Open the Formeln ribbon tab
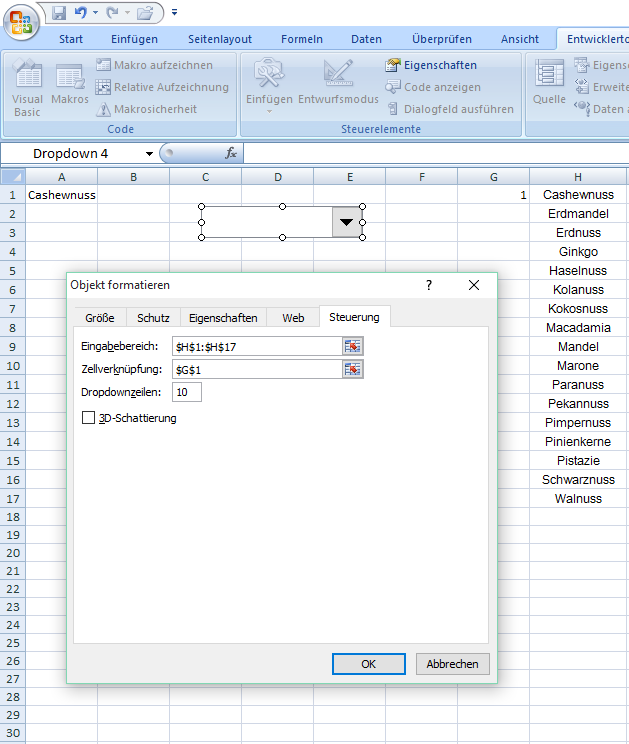This screenshot has height=744, width=629. click(x=301, y=39)
